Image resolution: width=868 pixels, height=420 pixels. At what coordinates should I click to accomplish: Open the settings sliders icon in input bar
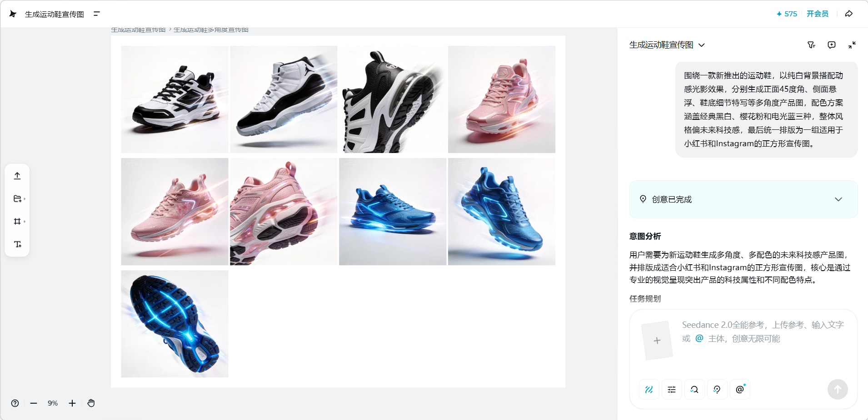click(672, 390)
